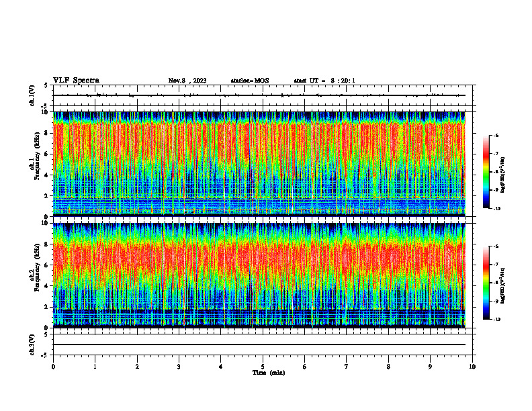Click the "-8" label on ch.1 color scale

pyautogui.click(x=496, y=172)
